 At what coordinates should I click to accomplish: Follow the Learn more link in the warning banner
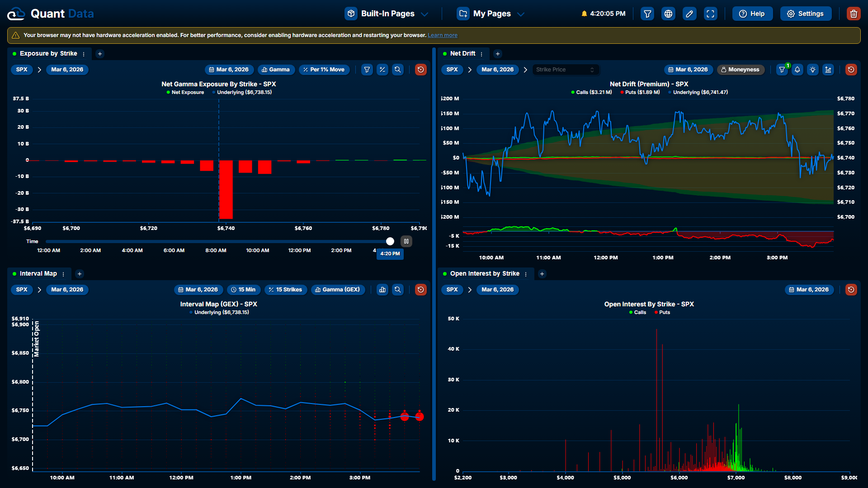tap(442, 35)
